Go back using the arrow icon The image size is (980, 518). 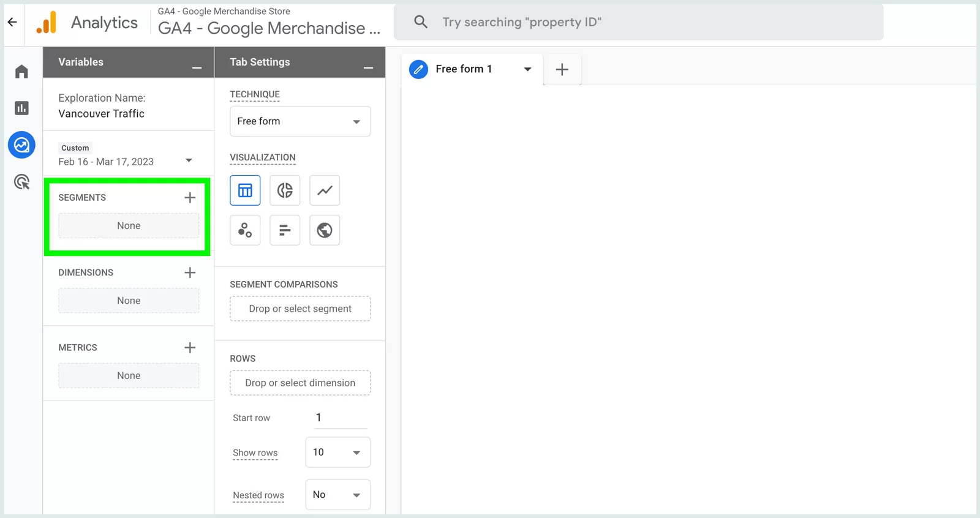pyautogui.click(x=12, y=22)
